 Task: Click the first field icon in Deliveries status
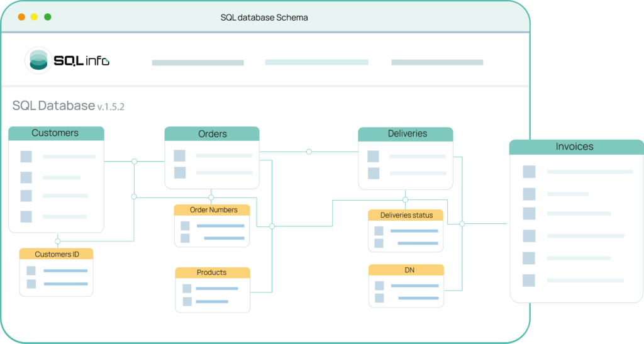[x=379, y=231]
